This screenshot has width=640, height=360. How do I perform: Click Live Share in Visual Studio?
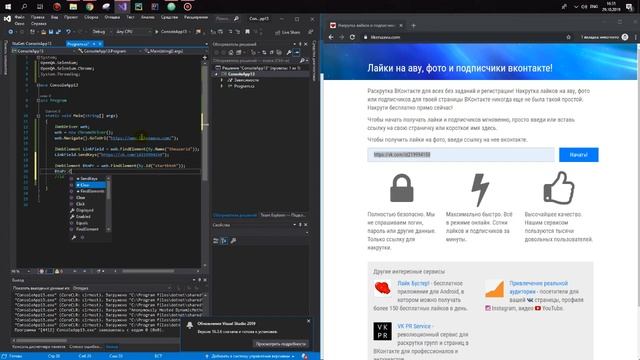click(288, 32)
